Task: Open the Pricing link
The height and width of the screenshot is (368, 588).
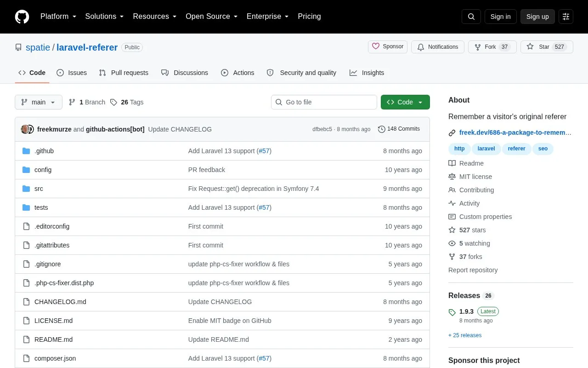Action: point(309,17)
